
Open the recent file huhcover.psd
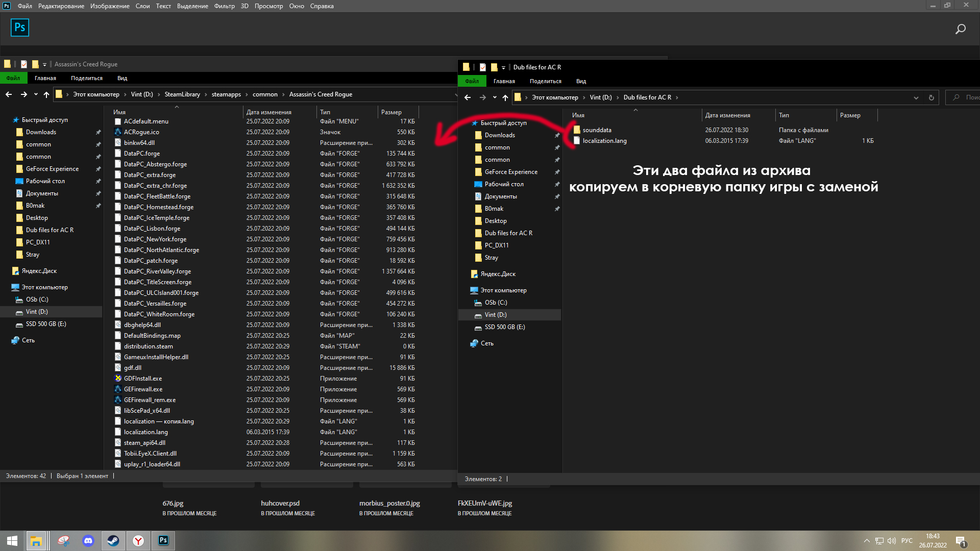point(280,503)
